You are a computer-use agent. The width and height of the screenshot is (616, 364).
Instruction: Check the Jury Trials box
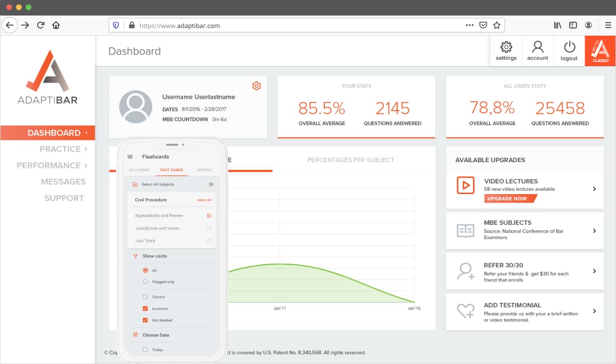pos(209,241)
